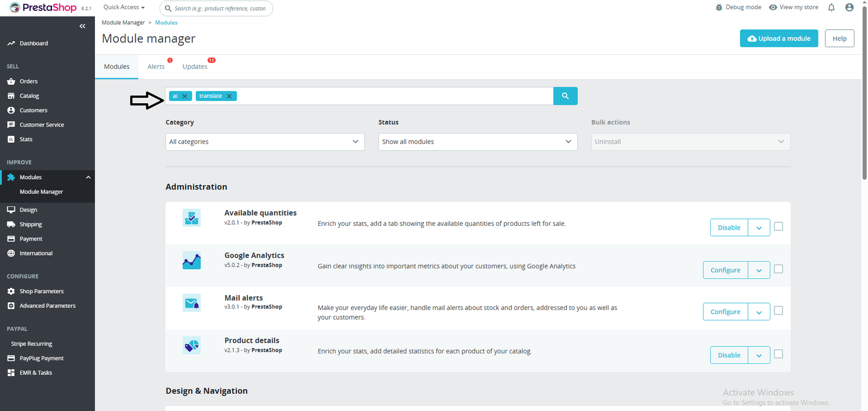Click the Stats chart icon
The height and width of the screenshot is (411, 868).
tap(11, 140)
